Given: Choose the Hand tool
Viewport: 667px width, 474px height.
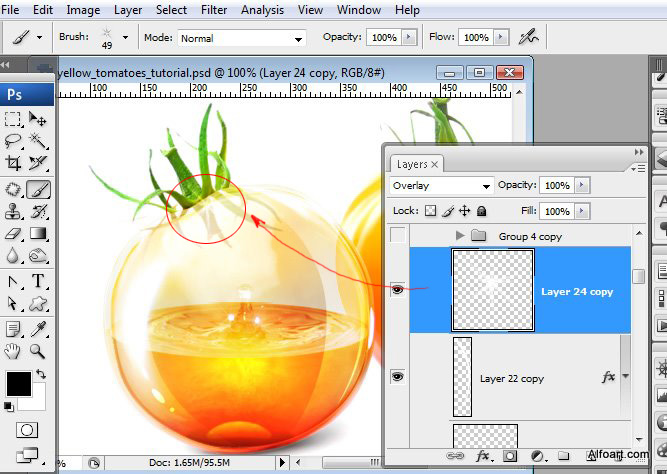Looking at the screenshot, I should tap(13, 350).
